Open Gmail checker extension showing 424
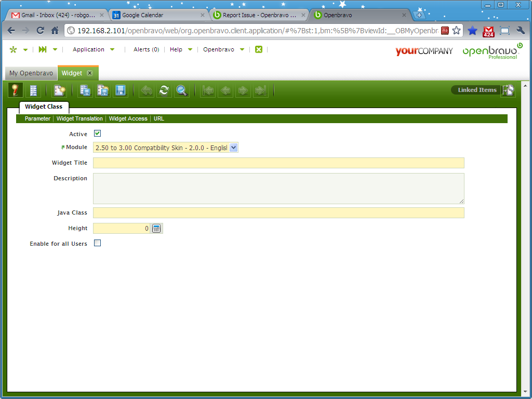The image size is (532, 399). [x=488, y=31]
